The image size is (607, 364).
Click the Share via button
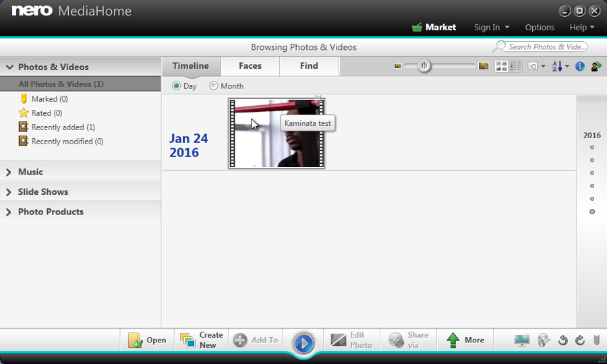[409, 340]
